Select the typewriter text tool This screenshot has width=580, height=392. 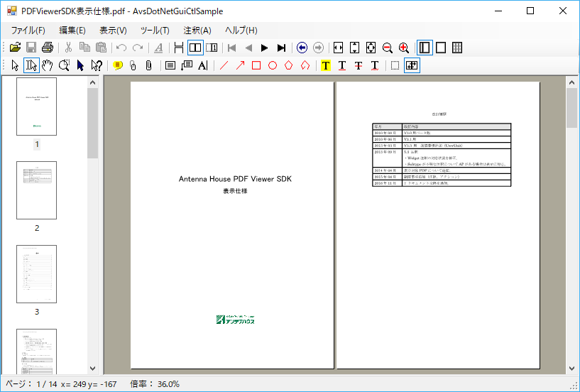[203, 65]
